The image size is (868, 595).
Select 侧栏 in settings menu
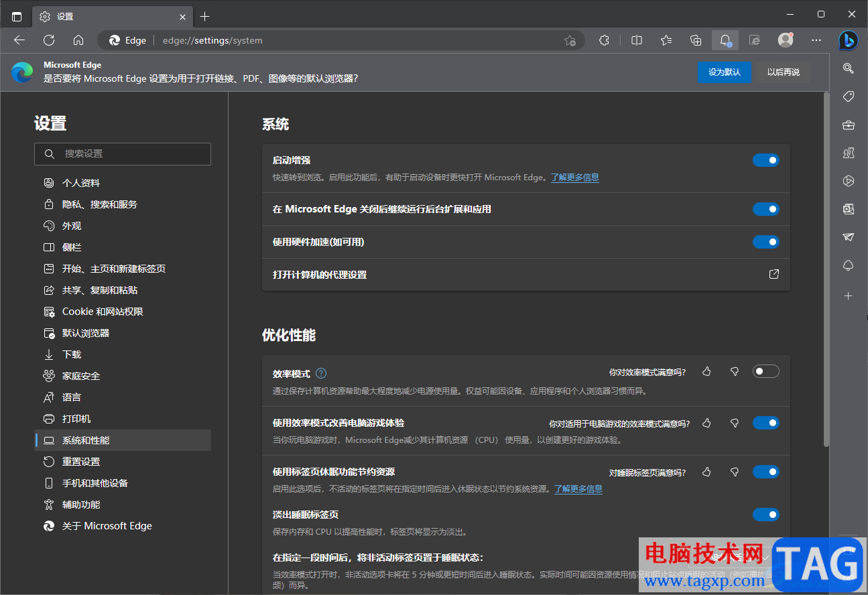[123, 247]
